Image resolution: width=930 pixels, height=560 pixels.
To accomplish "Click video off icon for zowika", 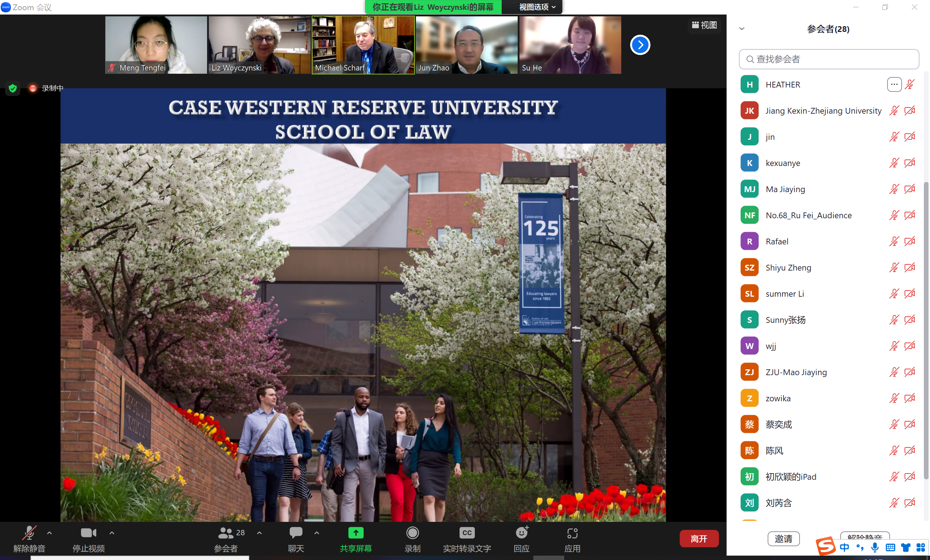I will click(x=910, y=398).
